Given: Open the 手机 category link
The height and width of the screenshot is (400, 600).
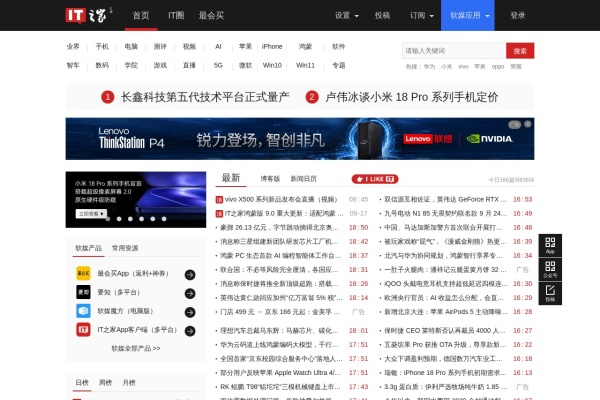Looking at the screenshot, I should coord(102,46).
